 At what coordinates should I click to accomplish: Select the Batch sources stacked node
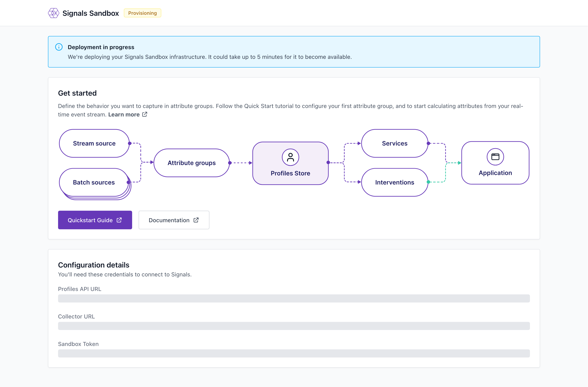[x=94, y=182]
